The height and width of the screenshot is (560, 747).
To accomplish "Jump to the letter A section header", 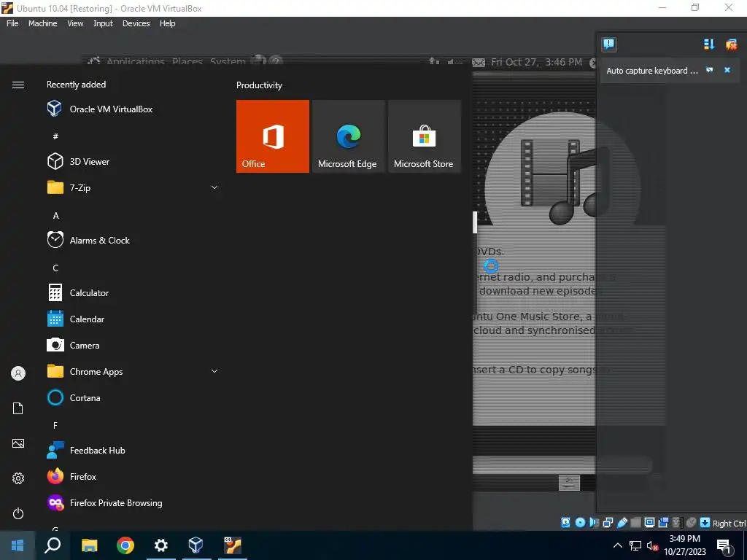I will tap(55, 216).
